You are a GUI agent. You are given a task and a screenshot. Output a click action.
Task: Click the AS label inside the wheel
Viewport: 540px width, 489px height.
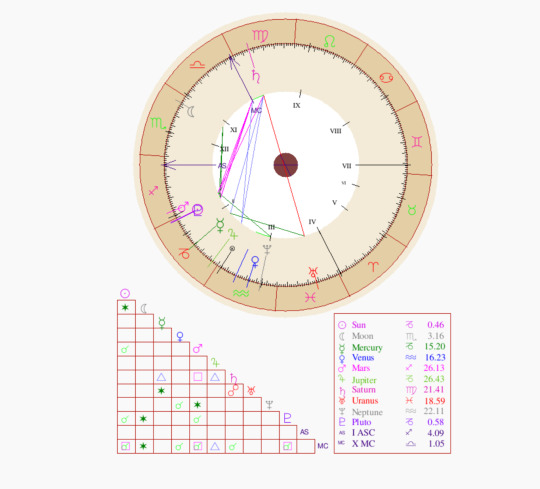222,166
